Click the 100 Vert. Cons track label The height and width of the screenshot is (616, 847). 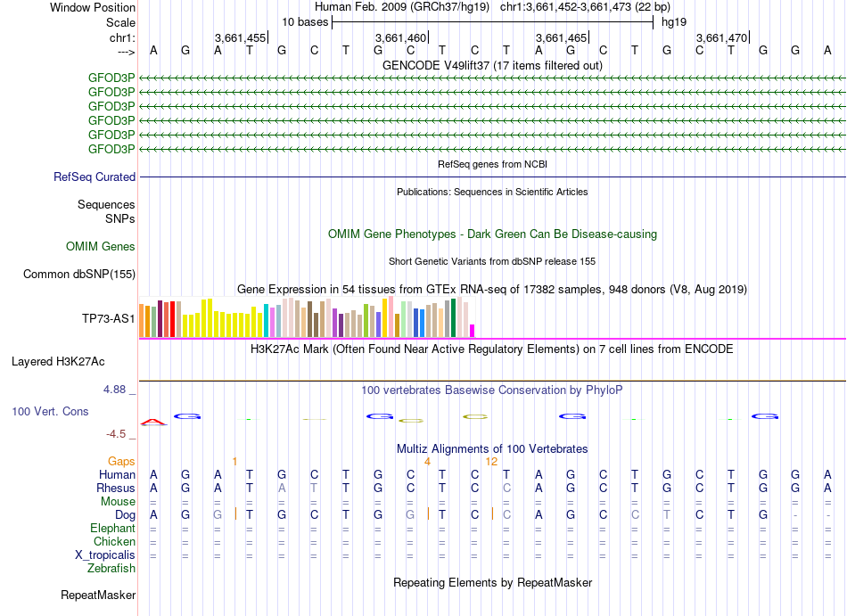[50, 411]
